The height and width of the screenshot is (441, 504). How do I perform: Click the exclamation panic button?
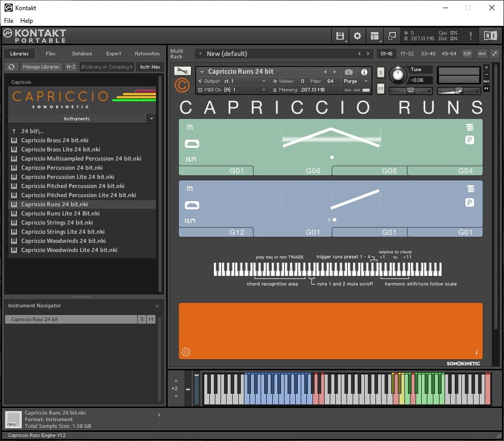click(x=470, y=36)
